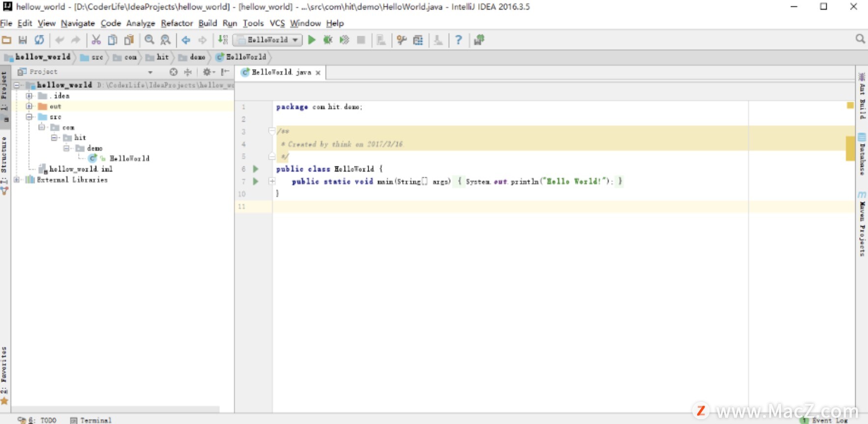868x424 pixels.
Task: Collapse the com package node
Action: [x=42, y=127]
